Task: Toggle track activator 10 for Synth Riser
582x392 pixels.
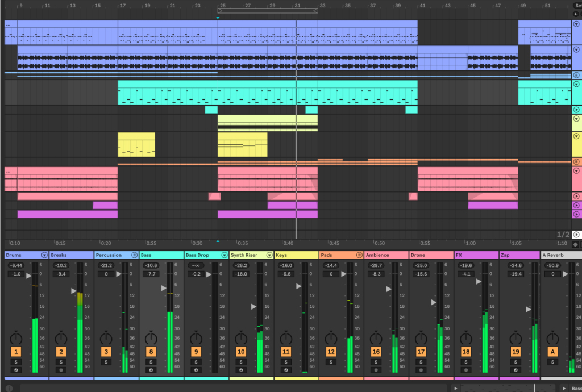Action: (241, 352)
